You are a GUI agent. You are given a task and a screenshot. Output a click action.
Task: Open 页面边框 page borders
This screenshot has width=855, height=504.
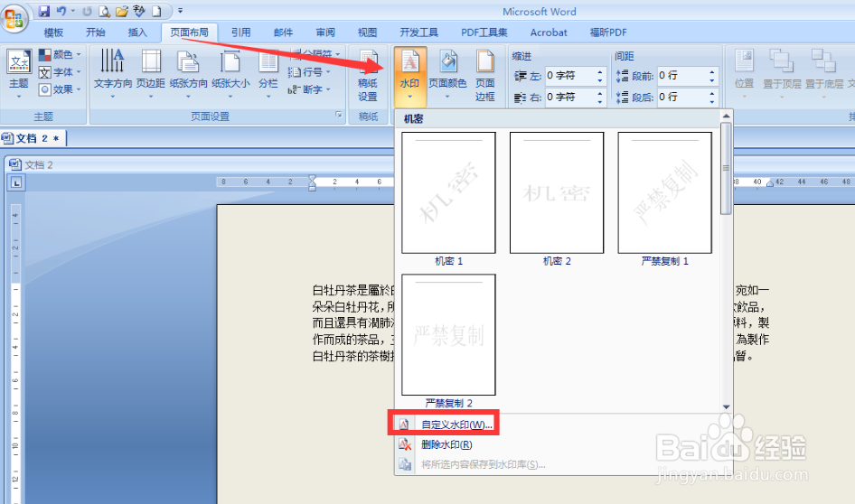pyautogui.click(x=484, y=75)
